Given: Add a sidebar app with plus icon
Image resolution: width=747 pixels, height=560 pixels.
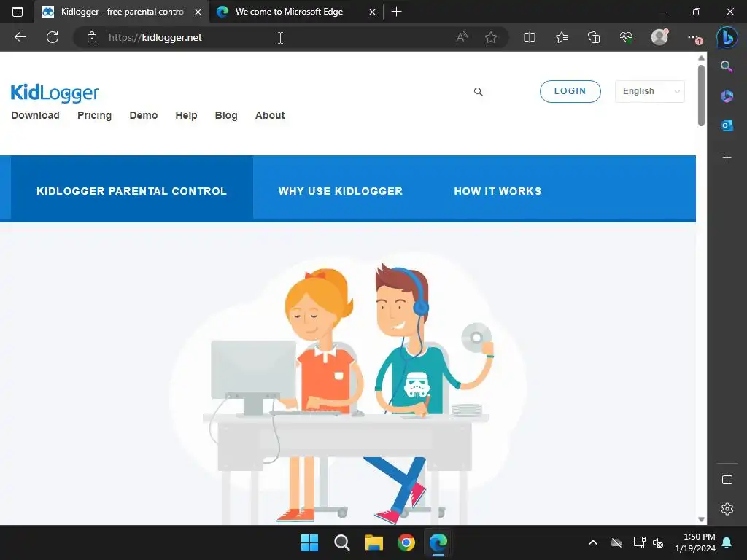Looking at the screenshot, I should (x=727, y=157).
